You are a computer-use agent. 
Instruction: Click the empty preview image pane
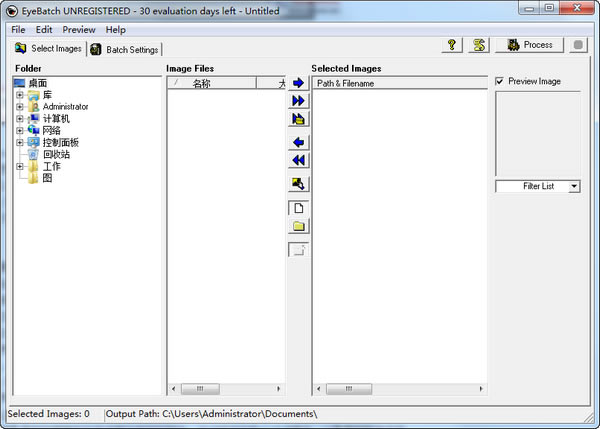(538, 134)
